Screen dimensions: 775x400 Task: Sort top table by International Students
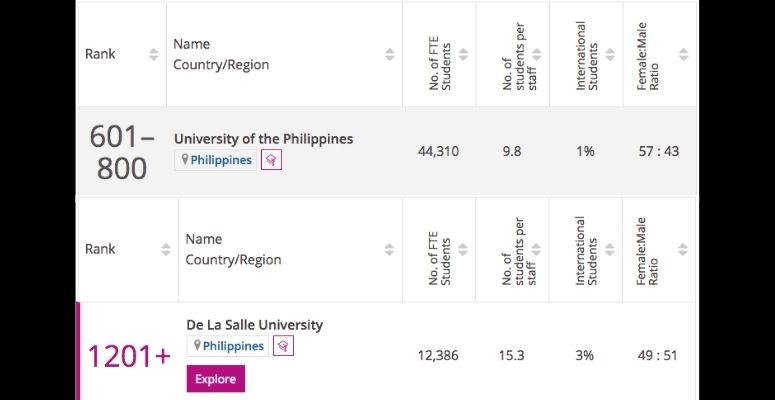[609, 55]
